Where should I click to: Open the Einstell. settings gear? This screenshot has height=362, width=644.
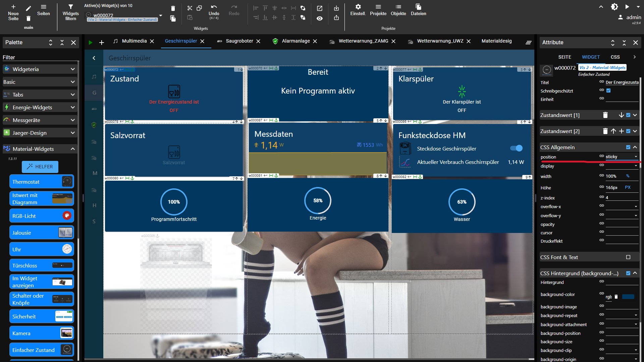point(358,7)
